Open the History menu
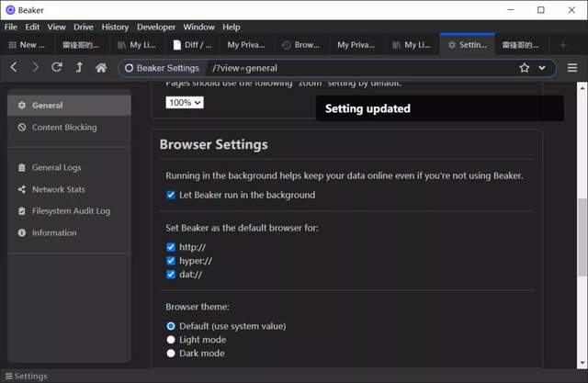This screenshot has height=383, width=588. (x=115, y=28)
